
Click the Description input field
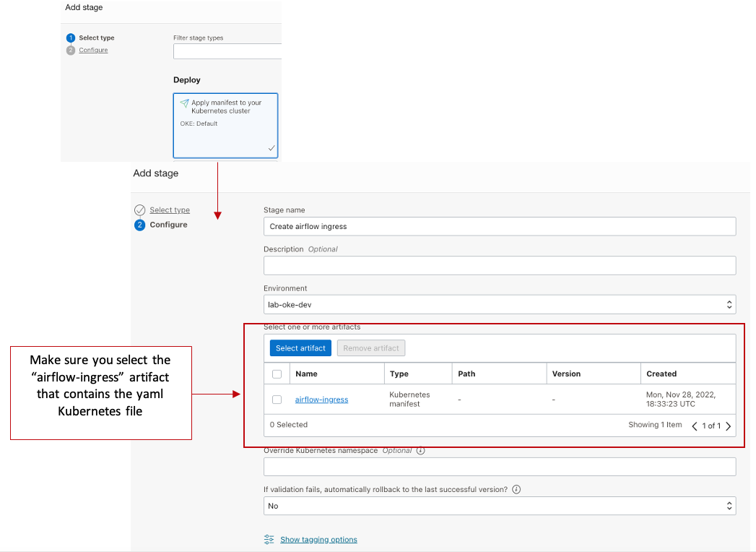(x=500, y=265)
